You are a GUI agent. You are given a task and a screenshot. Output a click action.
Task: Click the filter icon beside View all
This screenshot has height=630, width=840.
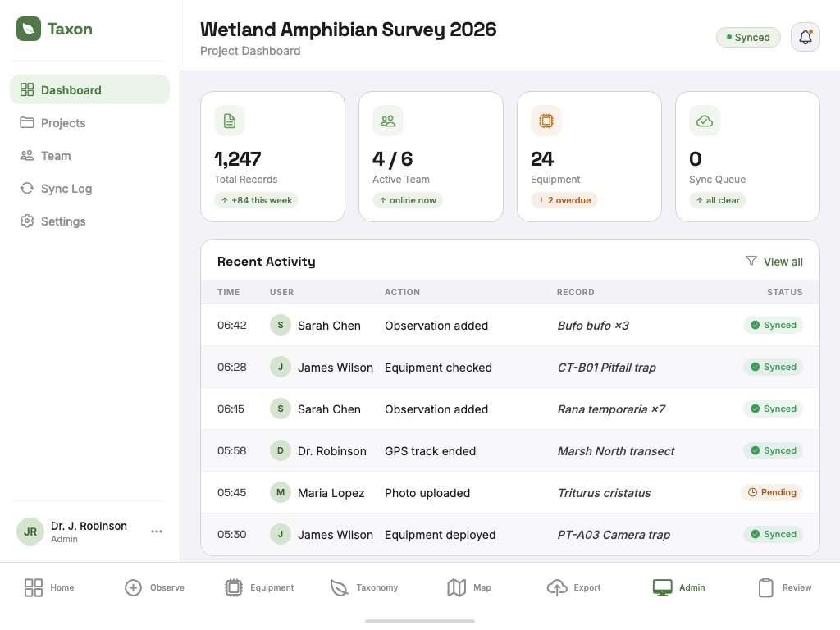[751, 261]
